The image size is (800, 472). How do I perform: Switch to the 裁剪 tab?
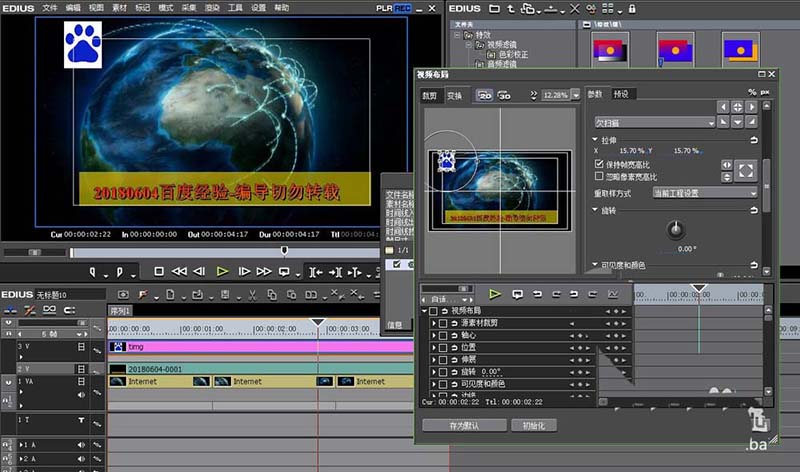pos(430,95)
